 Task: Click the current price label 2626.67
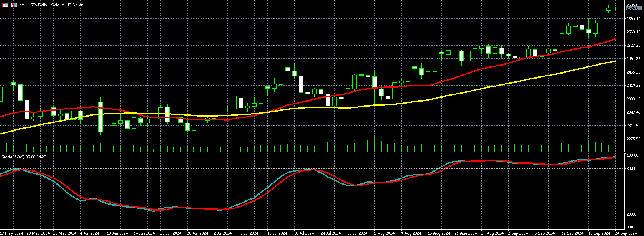pyautogui.click(x=634, y=8)
